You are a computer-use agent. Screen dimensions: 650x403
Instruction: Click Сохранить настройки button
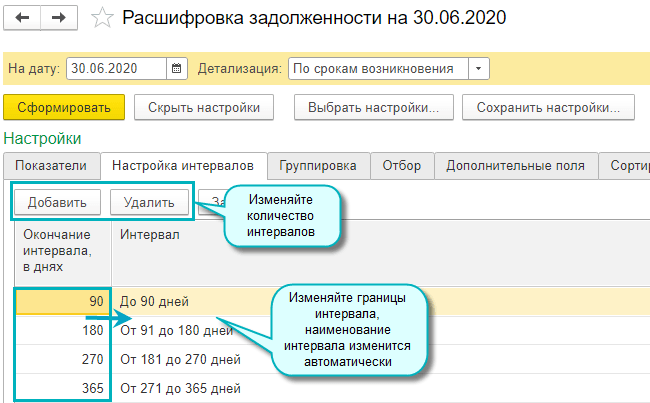click(x=555, y=107)
